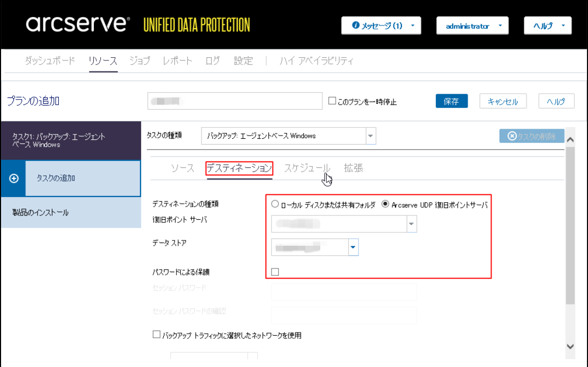Open the リソース tab

pyautogui.click(x=103, y=61)
